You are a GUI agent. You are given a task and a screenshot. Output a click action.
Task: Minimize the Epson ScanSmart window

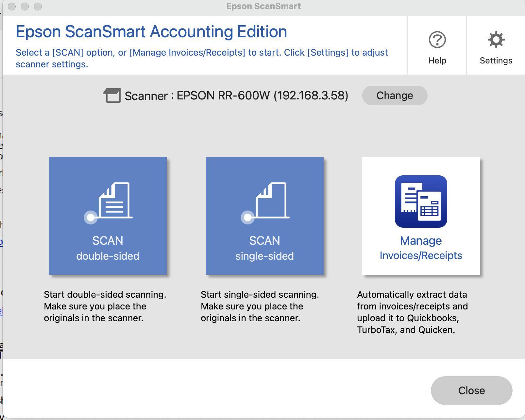point(25,7)
